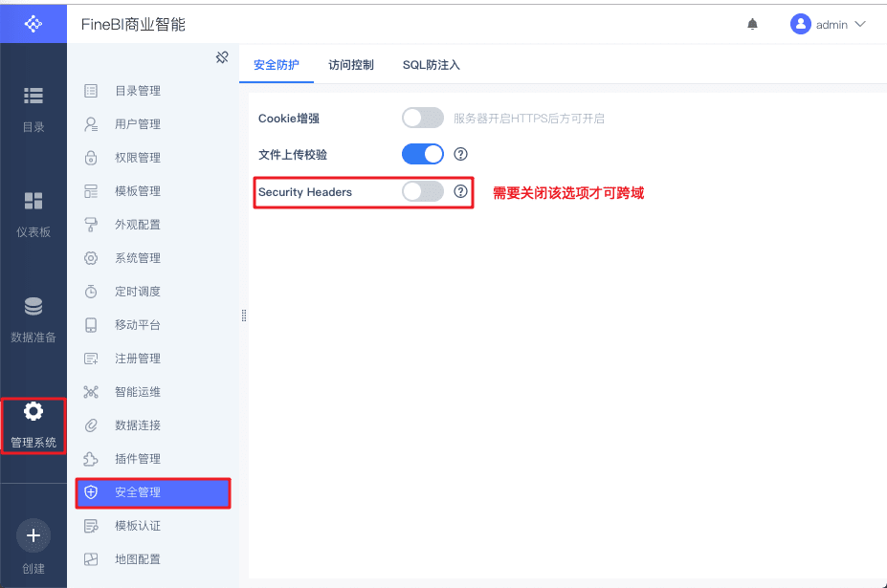Image resolution: width=887 pixels, height=588 pixels.
Task: Click the FineBI商业智能 title
Action: click(133, 24)
